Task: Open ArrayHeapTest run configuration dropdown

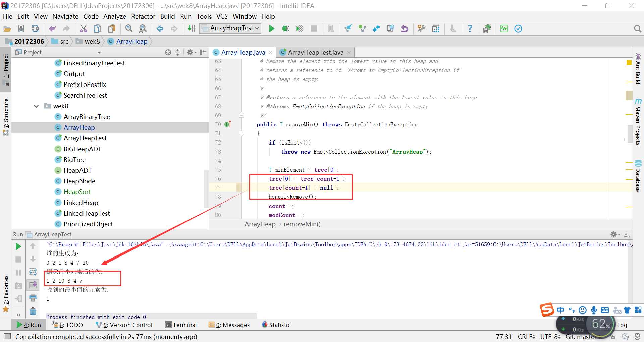Action: pos(230,28)
